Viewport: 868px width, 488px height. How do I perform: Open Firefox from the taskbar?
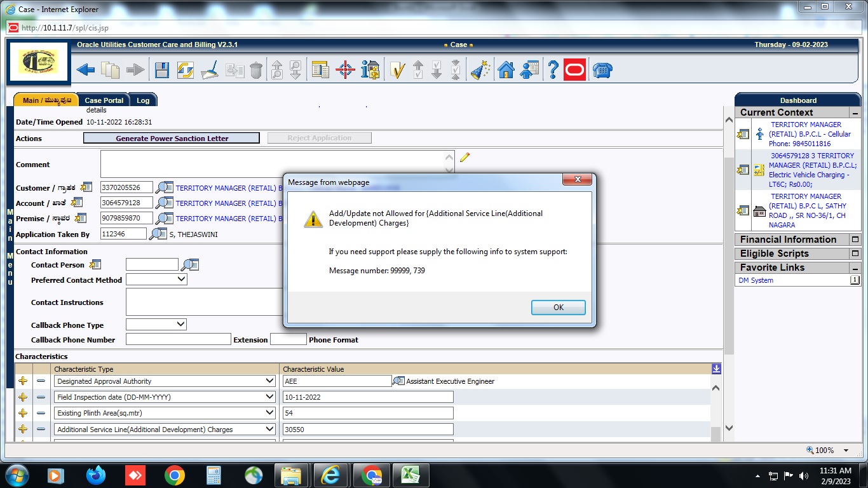coord(96,475)
